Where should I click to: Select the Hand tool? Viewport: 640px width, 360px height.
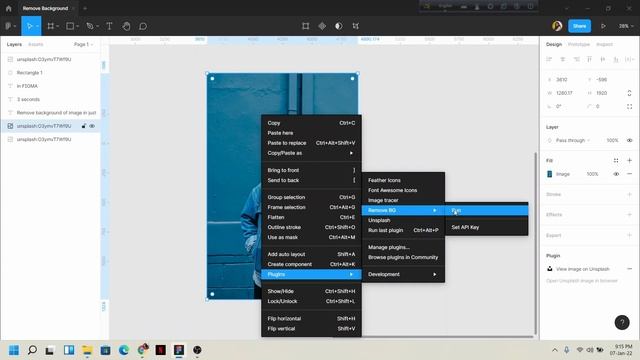click(126, 26)
